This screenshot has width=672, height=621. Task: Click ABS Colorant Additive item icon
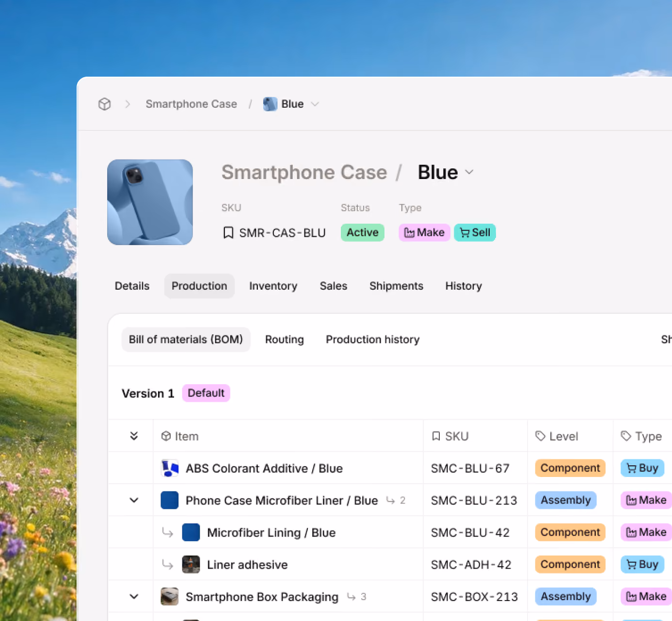click(x=170, y=468)
